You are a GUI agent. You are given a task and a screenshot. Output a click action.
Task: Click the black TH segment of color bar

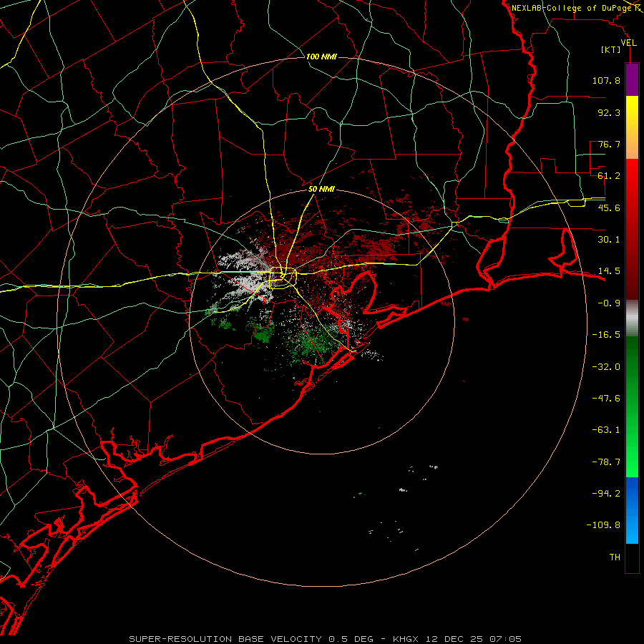[632, 557]
